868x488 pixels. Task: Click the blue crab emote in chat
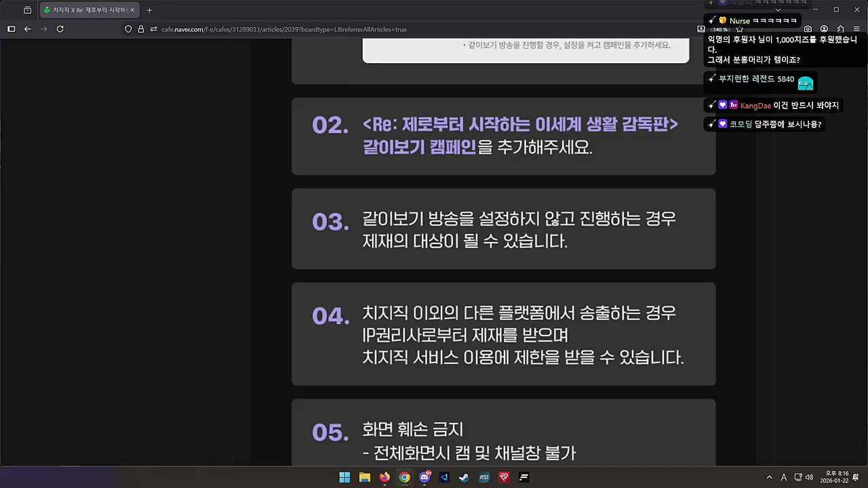coord(806,83)
